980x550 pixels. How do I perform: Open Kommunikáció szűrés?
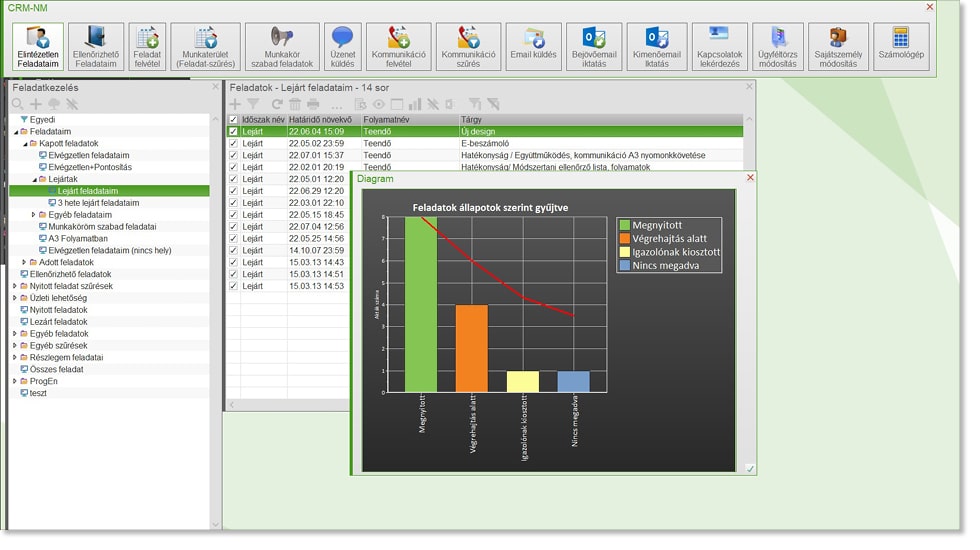[468, 47]
